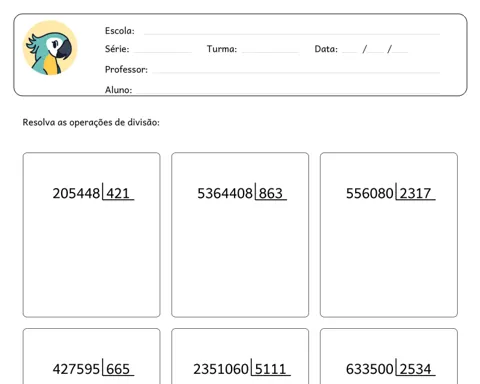Click the parrot mascot icon
The height and width of the screenshot is (384, 480).
point(50,48)
